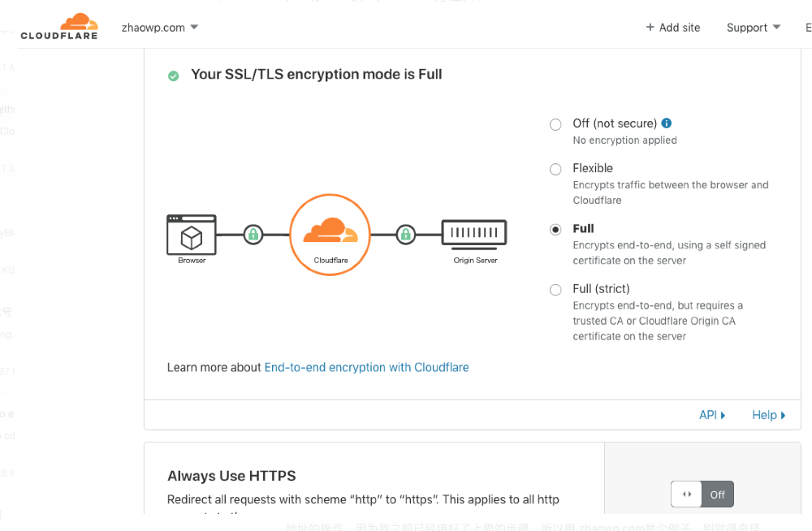Click the Always Use HTTPS heading
This screenshot has width=812, height=531.
231,476
